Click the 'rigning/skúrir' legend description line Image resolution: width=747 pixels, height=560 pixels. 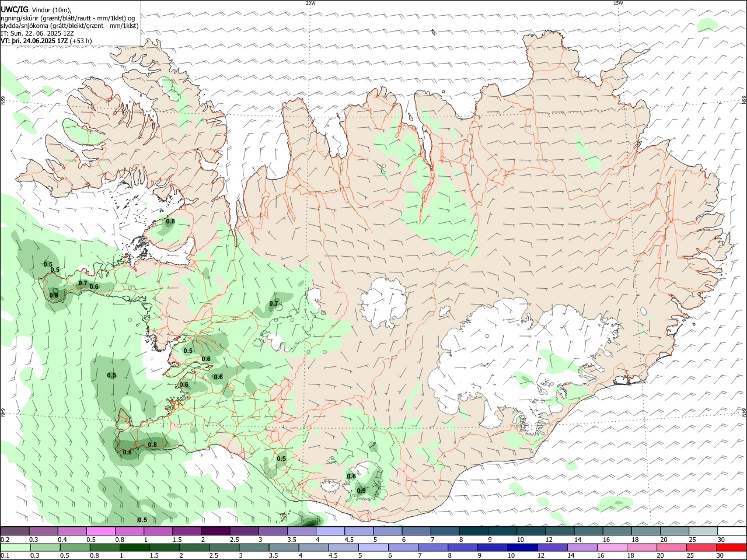[x=68, y=18]
